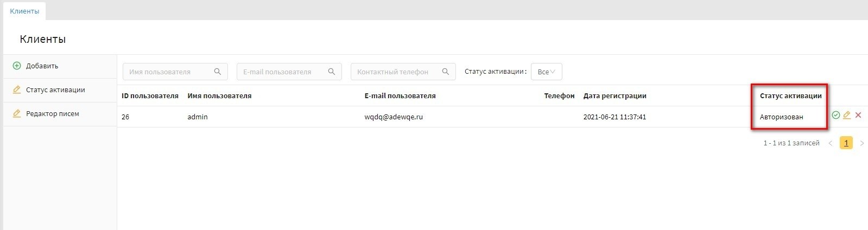Image resolution: width=868 pixels, height=230 pixels.
Task: Go to the previous page arrow
Action: [830, 143]
